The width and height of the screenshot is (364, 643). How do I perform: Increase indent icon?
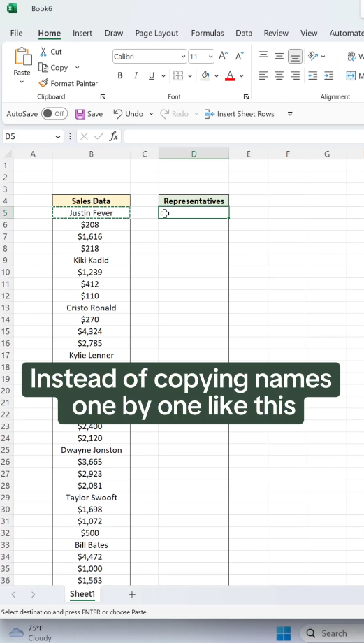coord(328,75)
